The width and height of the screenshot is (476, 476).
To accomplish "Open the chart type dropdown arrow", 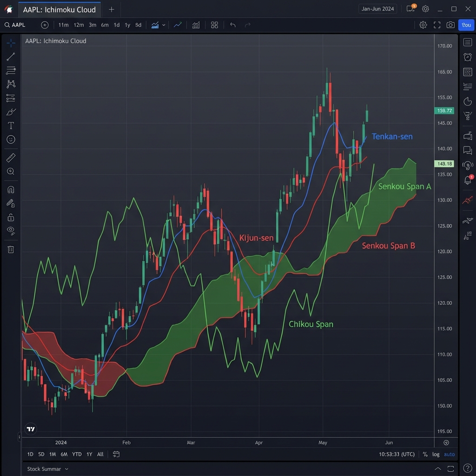I will 164,25.
